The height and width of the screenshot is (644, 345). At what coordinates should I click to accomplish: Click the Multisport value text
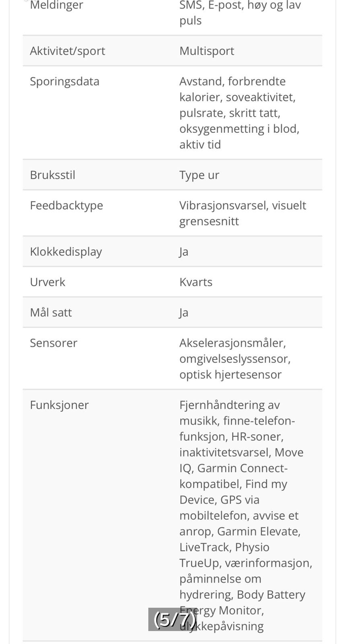pos(207,51)
